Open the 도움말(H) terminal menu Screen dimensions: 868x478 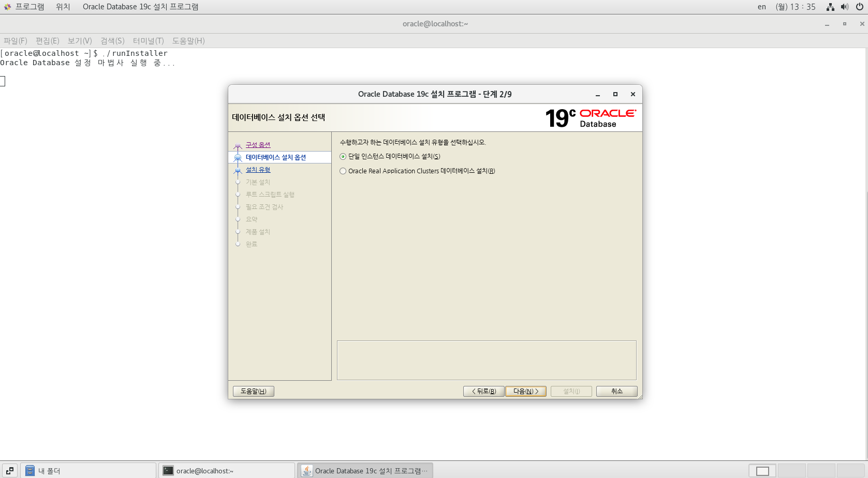188,41
